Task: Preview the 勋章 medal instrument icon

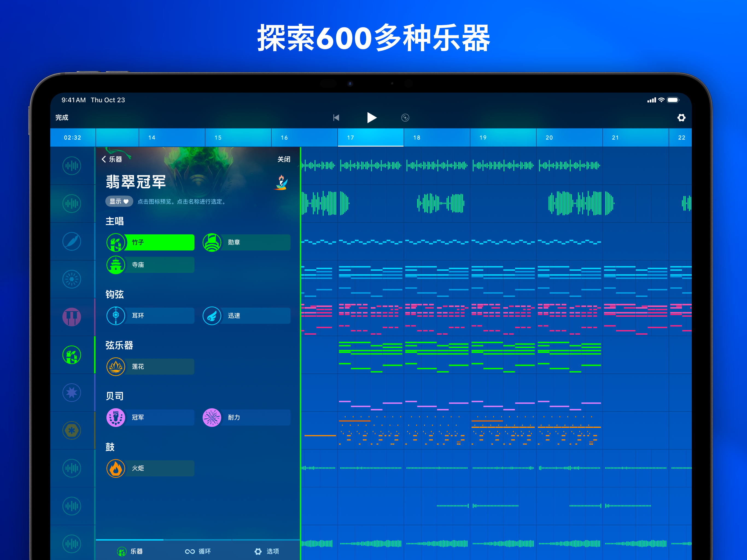Action: point(212,243)
